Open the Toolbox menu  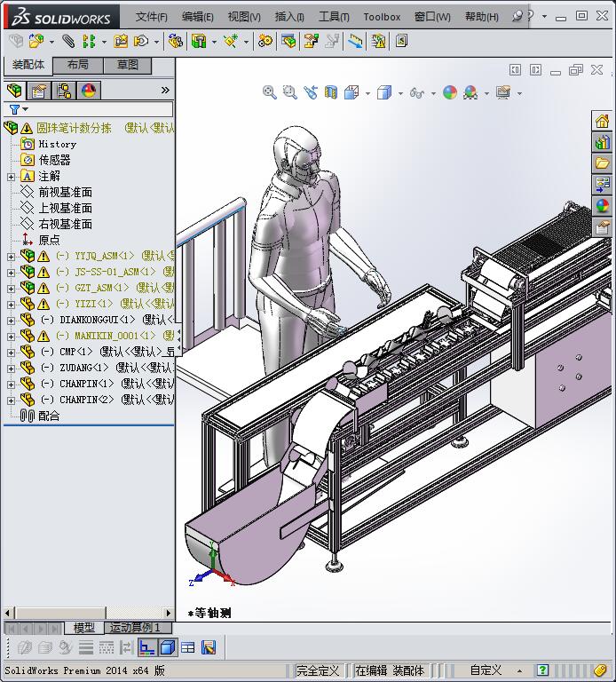(x=382, y=17)
